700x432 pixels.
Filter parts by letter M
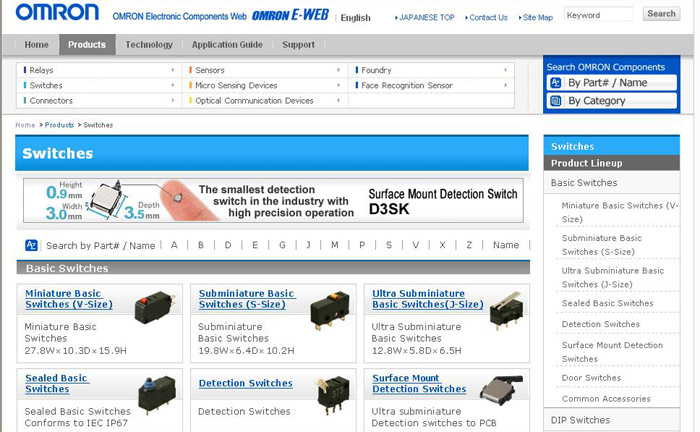tap(334, 245)
